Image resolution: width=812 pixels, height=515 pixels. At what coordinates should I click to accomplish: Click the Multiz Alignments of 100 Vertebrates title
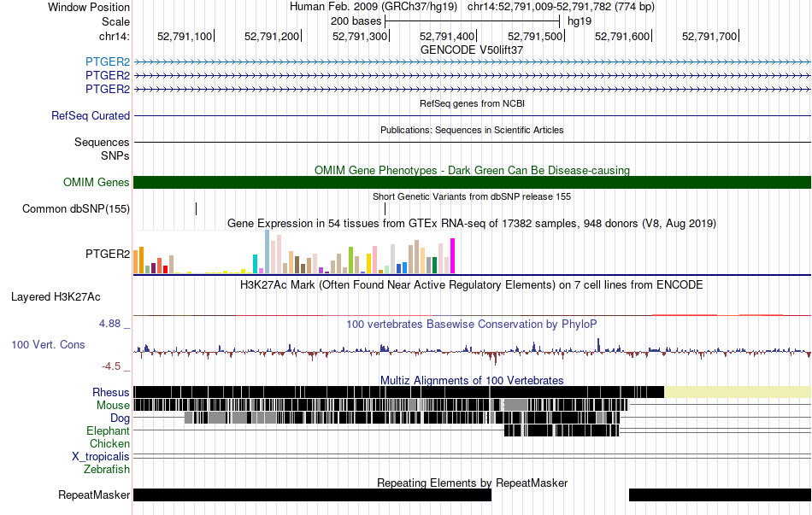coord(472,380)
